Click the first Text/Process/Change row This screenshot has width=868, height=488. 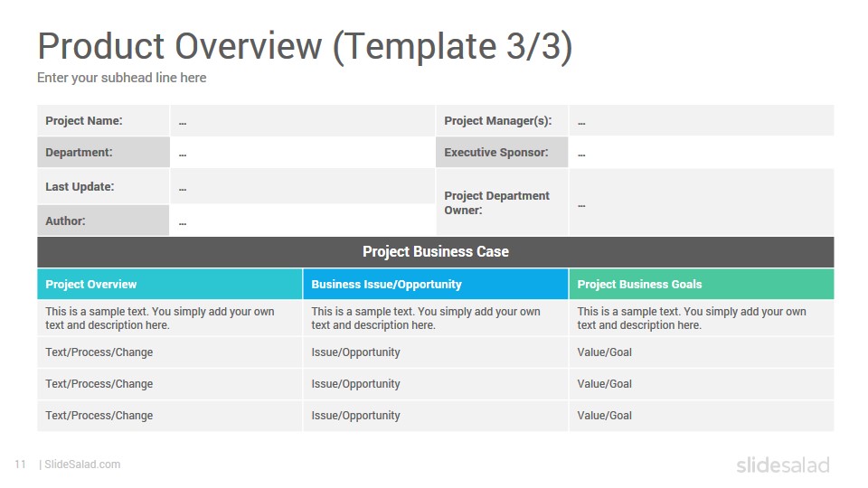pos(170,352)
